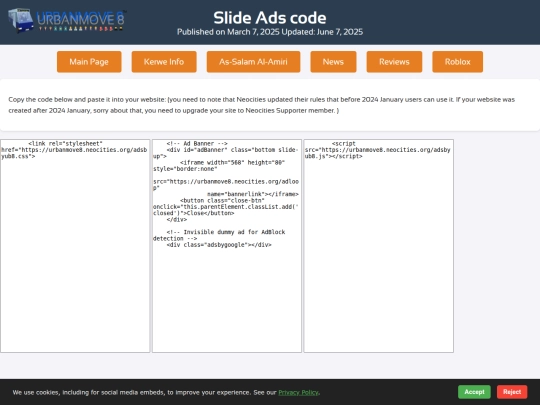Click the UrbanMove 8 logo
The image size is (540, 405).
tap(67, 21)
